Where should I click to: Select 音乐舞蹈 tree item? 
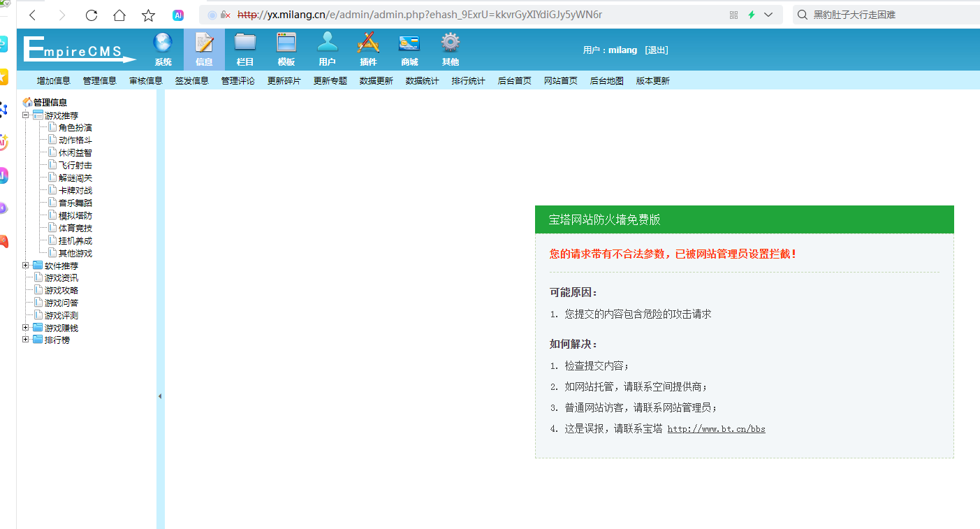75,203
